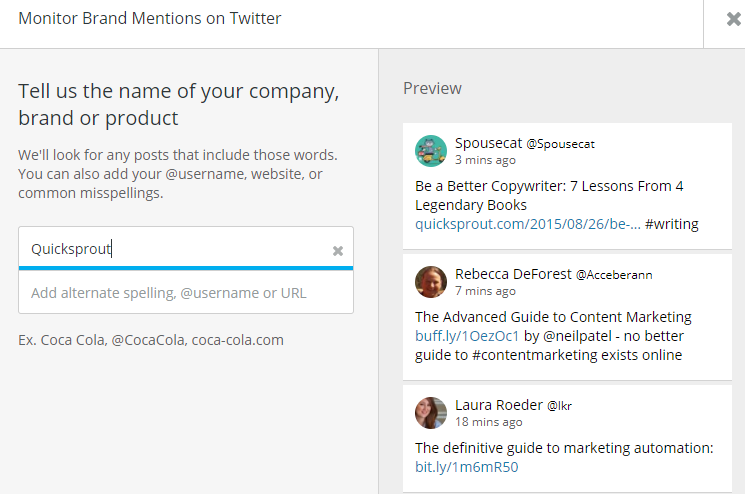Viewport: 745px width, 494px height.
Task: Open the bit.ly/1m6mR50 link
Action: pos(466,467)
